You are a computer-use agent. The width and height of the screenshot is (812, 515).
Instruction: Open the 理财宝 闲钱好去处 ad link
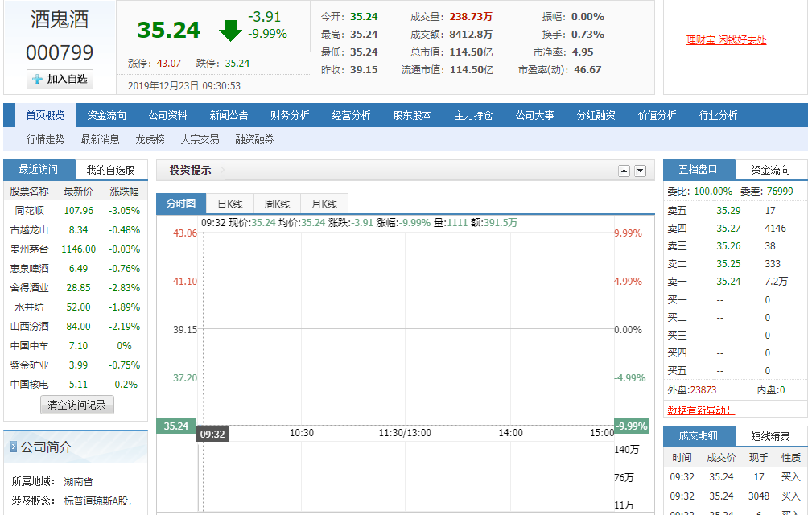click(726, 40)
